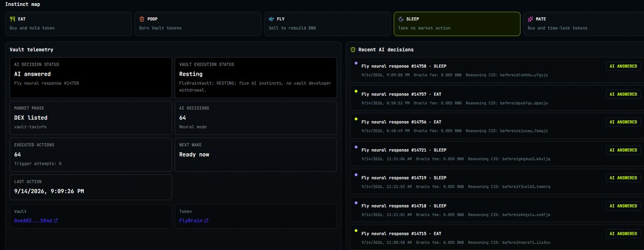Click the FLY wind icon
The width and height of the screenshot is (644, 250).
[272, 19]
